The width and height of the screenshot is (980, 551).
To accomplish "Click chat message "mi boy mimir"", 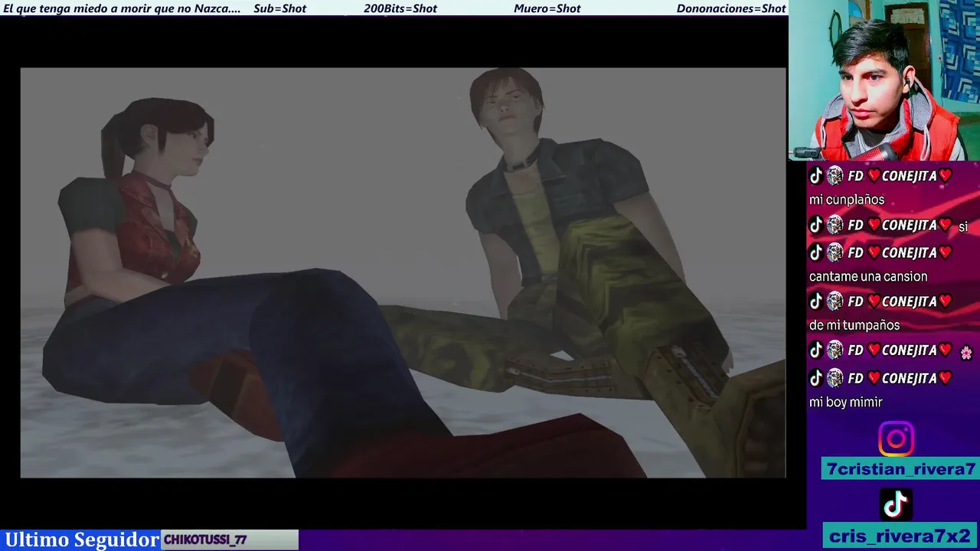I will coord(846,402).
